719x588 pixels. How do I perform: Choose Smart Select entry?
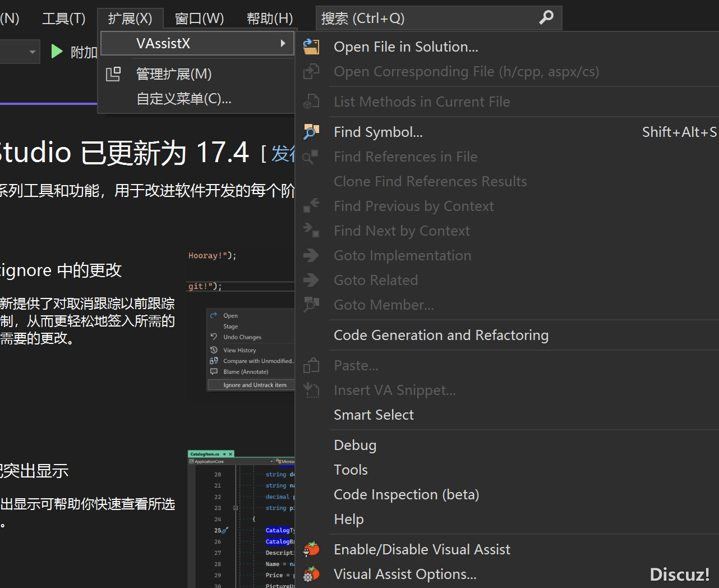(508, 415)
